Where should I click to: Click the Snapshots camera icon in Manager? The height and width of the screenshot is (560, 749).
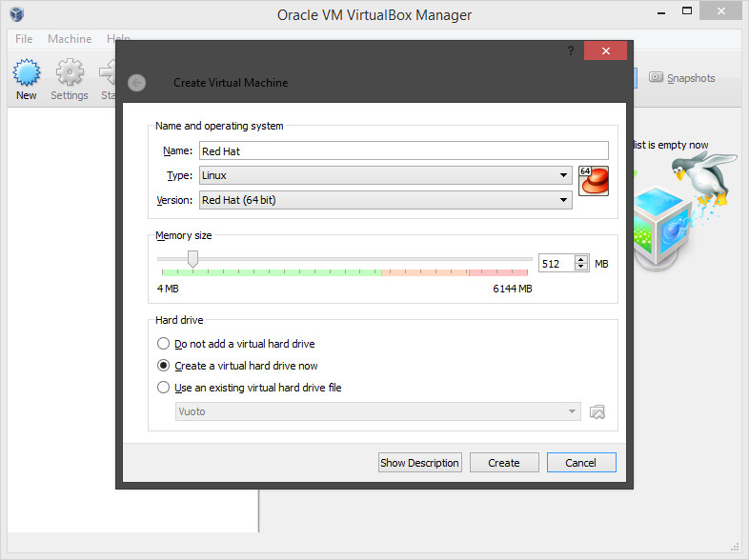pyautogui.click(x=656, y=77)
